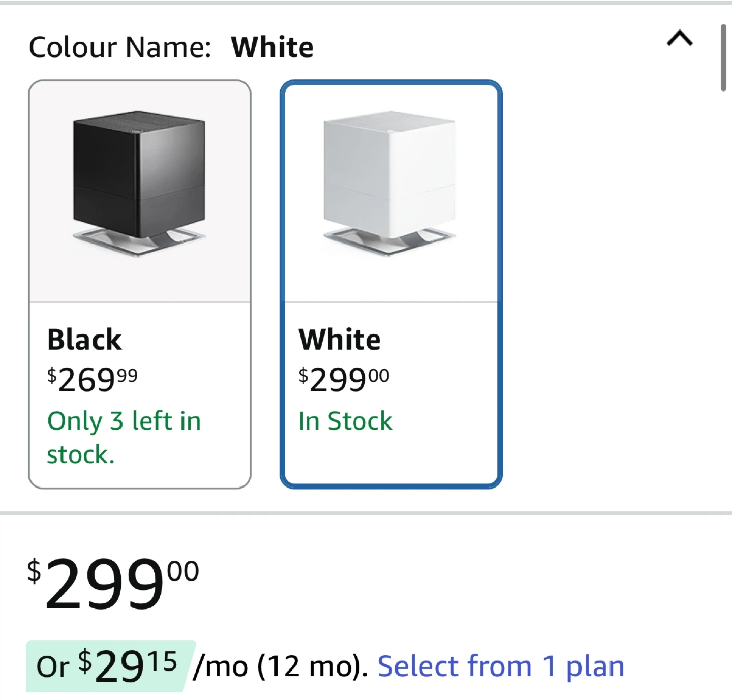Viewport: 732px width, 700px height.
Task: Click the "Or $29.15" monthly payment badge
Action: pyautogui.click(x=108, y=666)
